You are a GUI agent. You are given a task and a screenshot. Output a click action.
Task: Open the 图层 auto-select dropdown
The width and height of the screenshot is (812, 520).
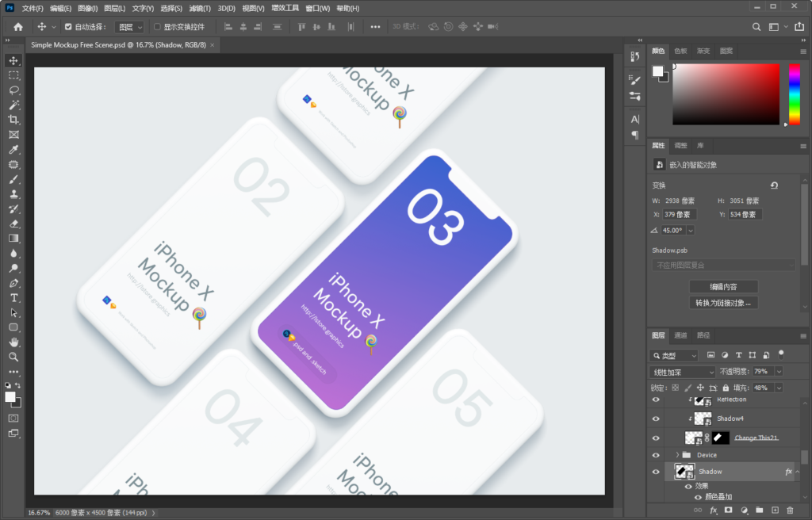tap(131, 27)
